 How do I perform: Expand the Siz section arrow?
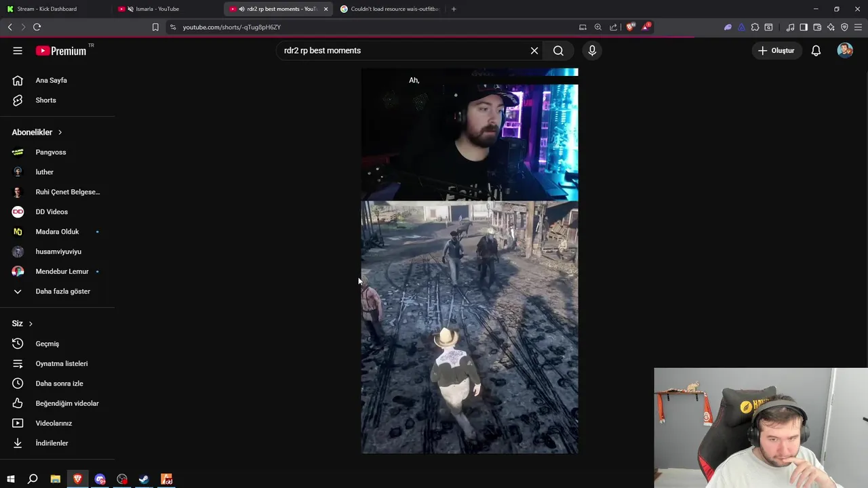(31, 323)
